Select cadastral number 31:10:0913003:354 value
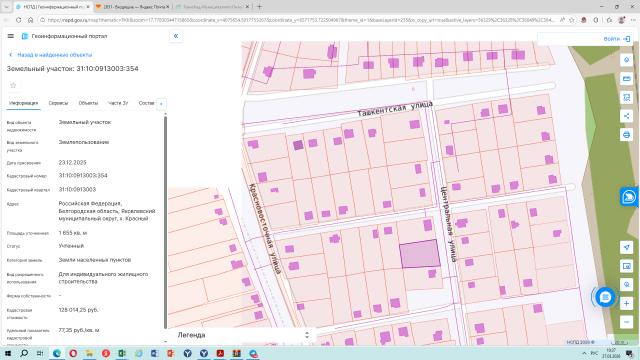Viewport: 640px width, 360px height. 83,176
